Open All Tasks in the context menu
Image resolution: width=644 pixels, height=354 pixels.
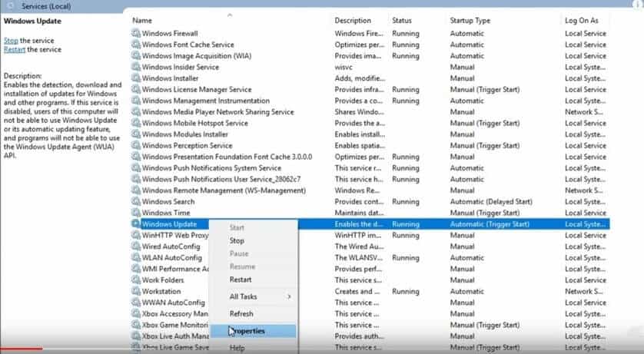[243, 296]
